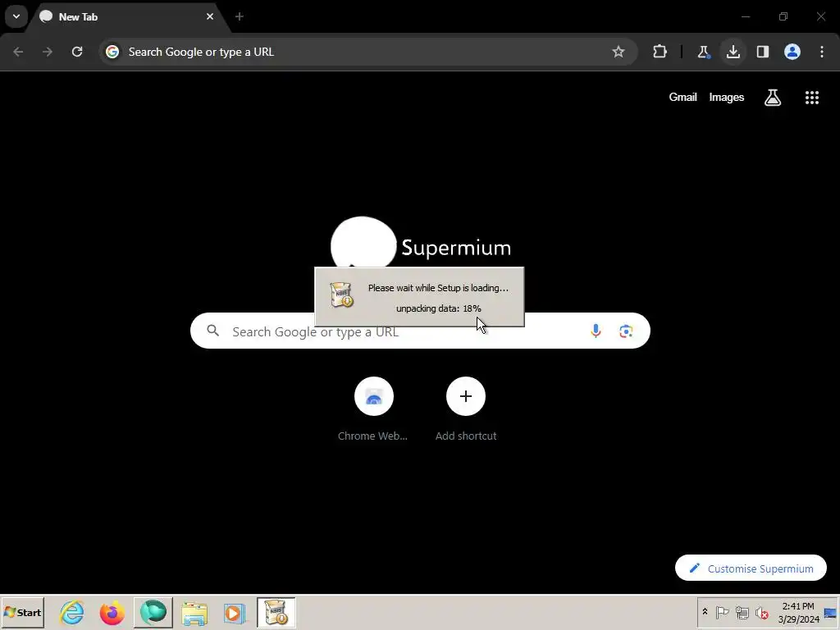Open a new tab with plus button
The image size is (840, 630).
pyautogui.click(x=240, y=16)
